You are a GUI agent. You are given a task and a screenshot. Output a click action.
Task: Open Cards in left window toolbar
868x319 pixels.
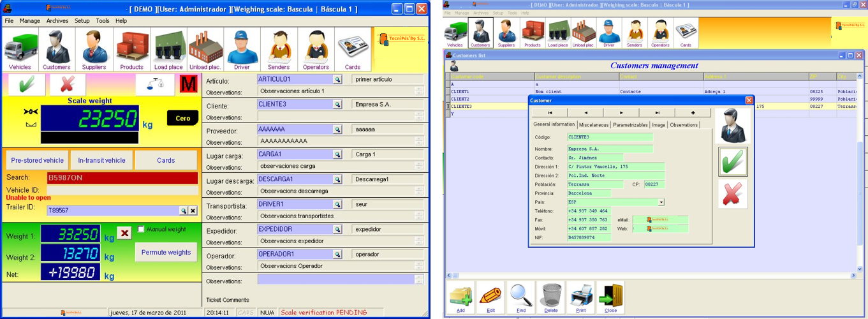[x=353, y=50]
